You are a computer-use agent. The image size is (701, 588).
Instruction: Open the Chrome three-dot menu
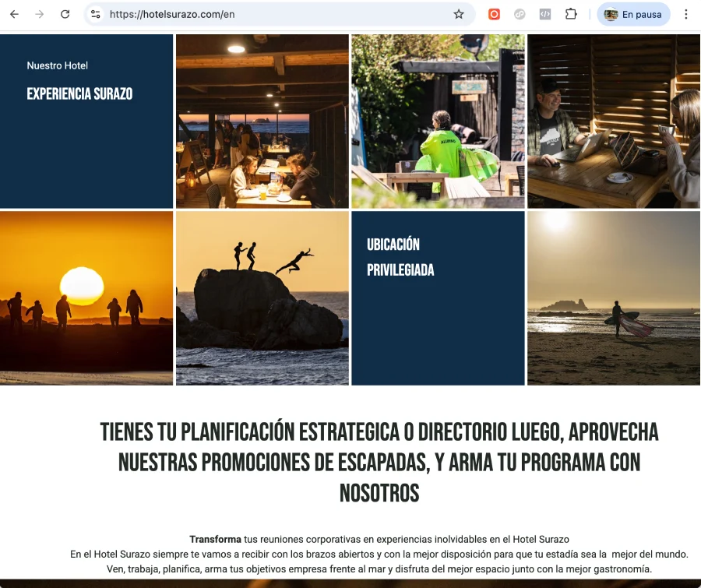point(686,14)
